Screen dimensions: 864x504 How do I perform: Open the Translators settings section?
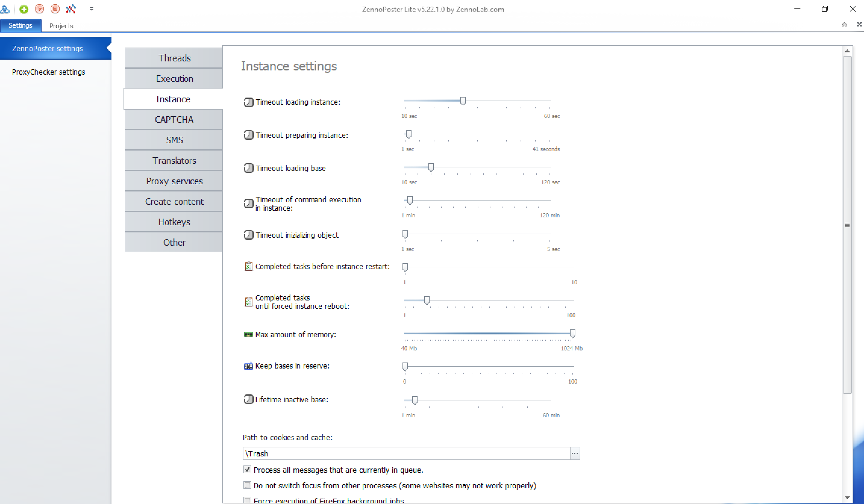174,160
